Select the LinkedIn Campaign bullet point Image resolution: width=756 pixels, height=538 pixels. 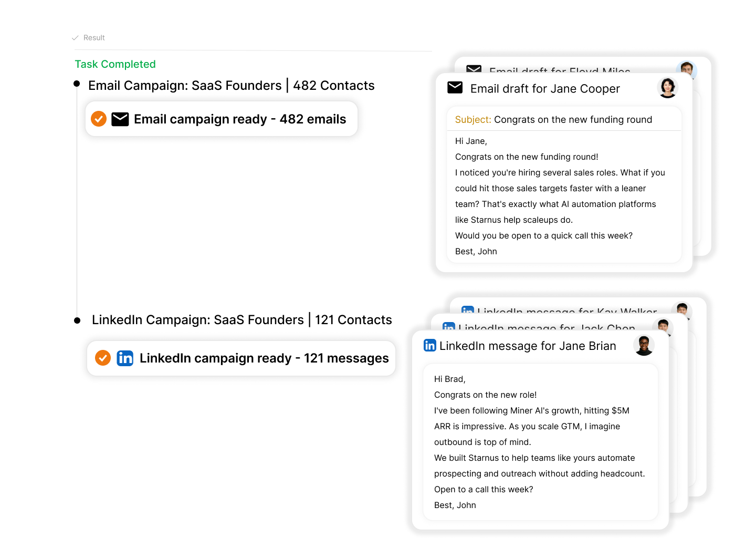coord(77,320)
